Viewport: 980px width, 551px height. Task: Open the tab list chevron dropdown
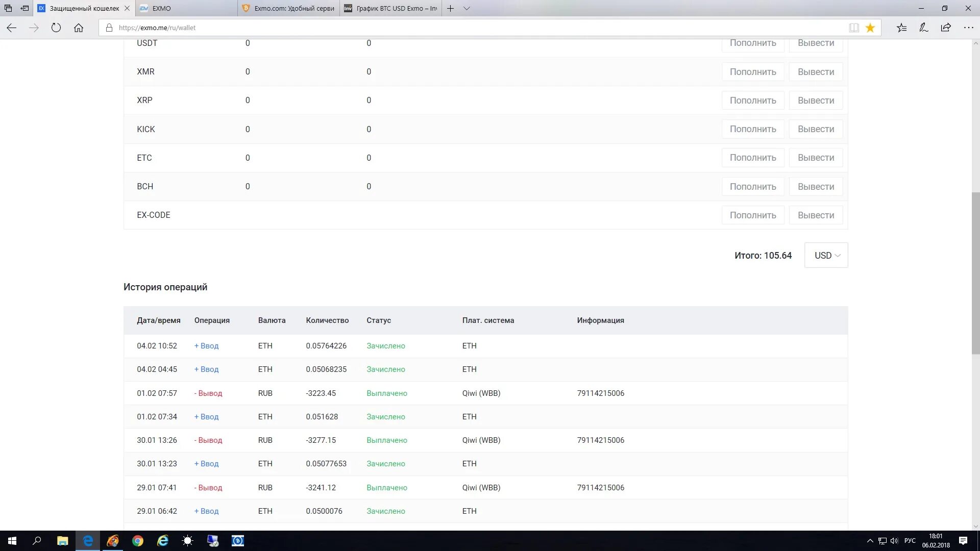[x=467, y=8]
